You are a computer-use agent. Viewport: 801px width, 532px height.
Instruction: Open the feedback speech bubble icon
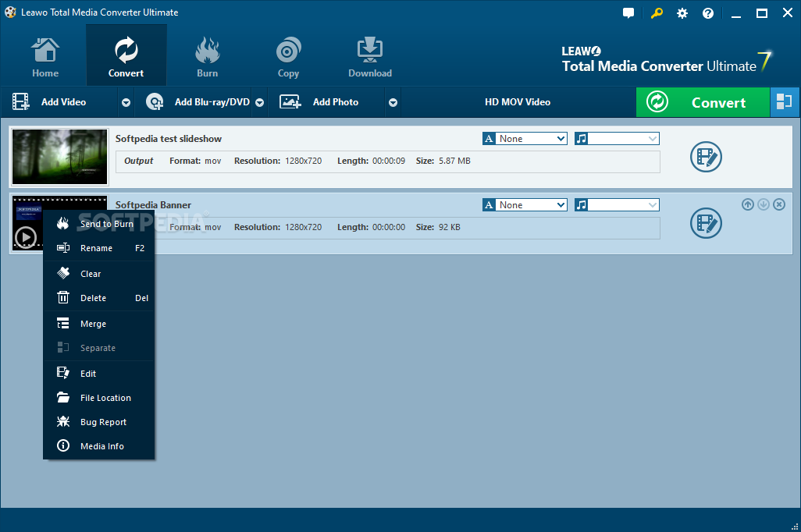click(x=628, y=13)
